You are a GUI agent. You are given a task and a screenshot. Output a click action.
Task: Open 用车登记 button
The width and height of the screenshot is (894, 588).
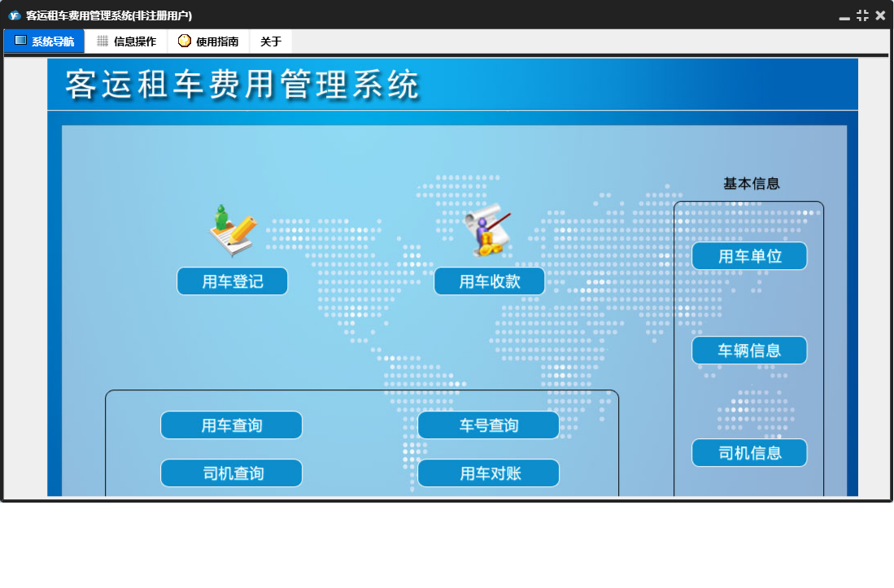(x=233, y=281)
